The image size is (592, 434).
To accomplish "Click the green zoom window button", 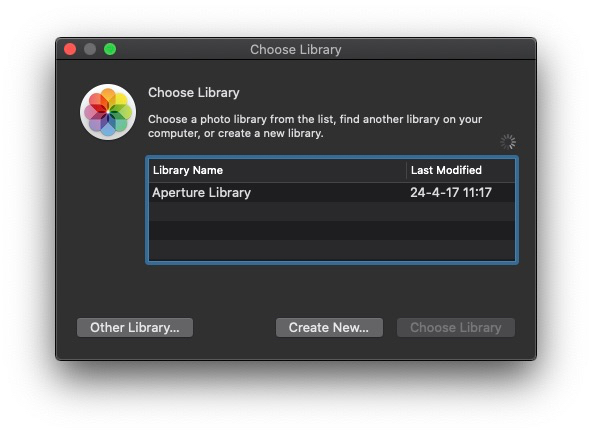I will 110,49.
